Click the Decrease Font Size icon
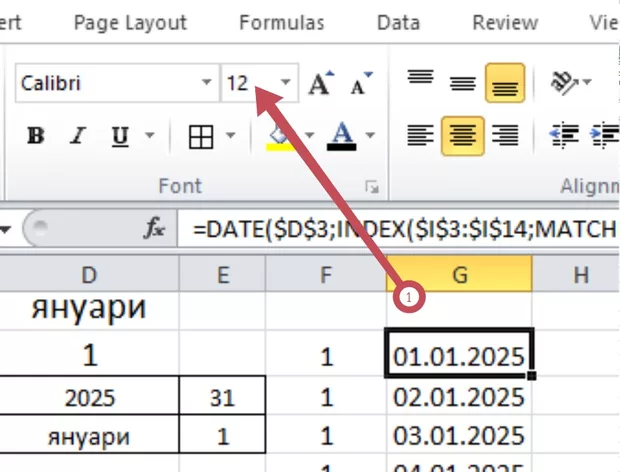Viewport: 620px width, 472px height. [x=361, y=83]
